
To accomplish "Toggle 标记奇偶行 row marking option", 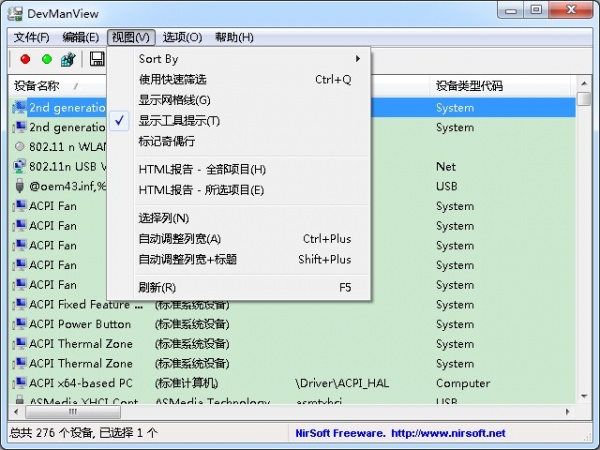I will [168, 141].
